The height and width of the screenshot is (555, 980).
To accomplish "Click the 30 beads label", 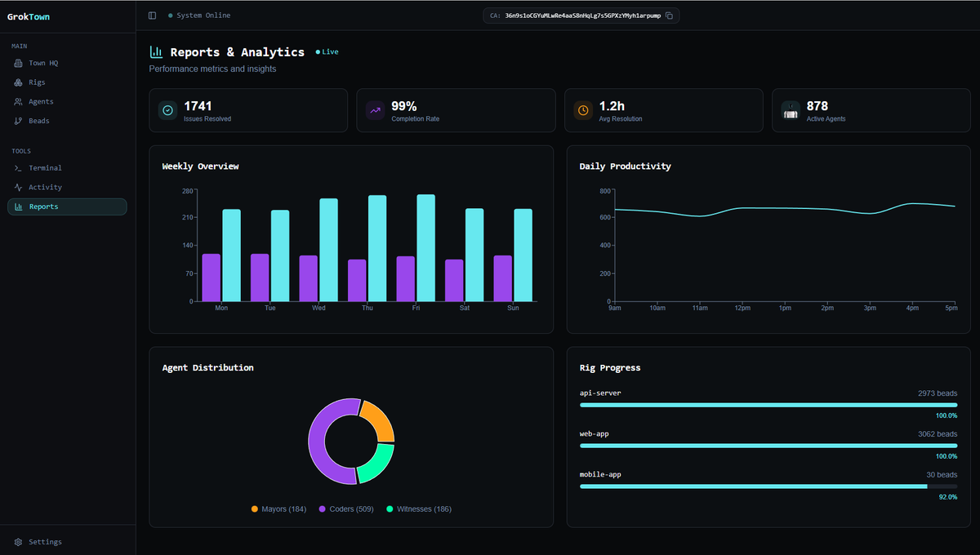I will point(942,475).
